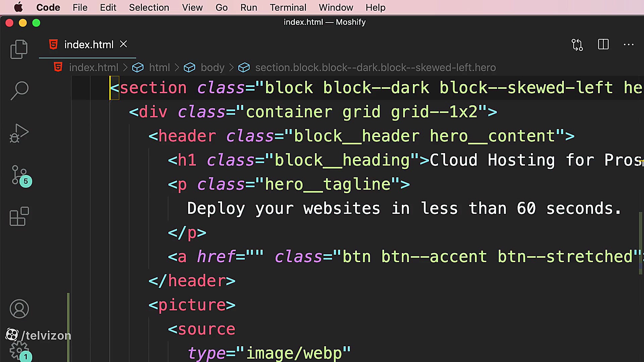Viewport: 644px width, 362px height.
Task: Open Source Control with 5 pending changes
Action: (19, 175)
